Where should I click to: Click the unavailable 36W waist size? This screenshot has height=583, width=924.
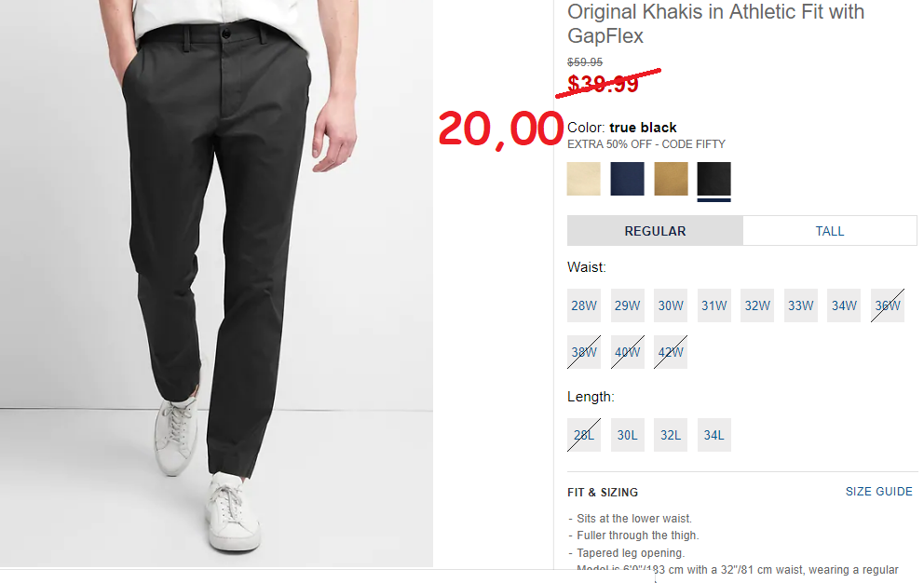point(888,305)
